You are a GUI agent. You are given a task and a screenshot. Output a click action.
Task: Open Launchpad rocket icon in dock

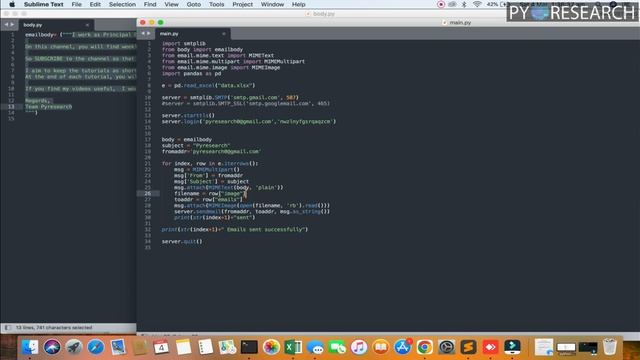tap(74, 347)
